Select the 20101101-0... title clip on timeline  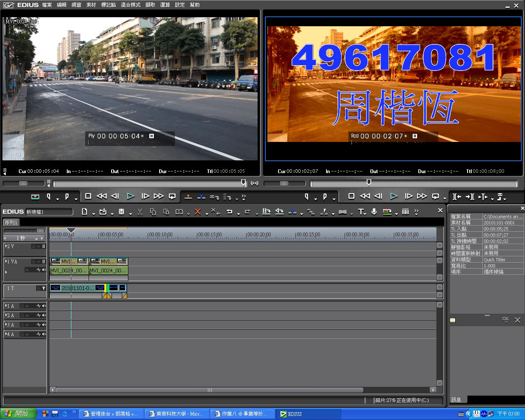pos(77,288)
